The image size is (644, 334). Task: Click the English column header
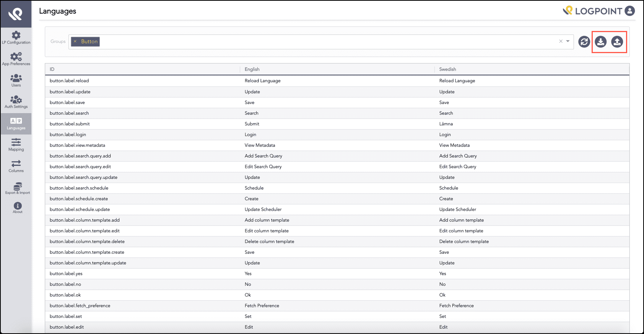point(252,69)
